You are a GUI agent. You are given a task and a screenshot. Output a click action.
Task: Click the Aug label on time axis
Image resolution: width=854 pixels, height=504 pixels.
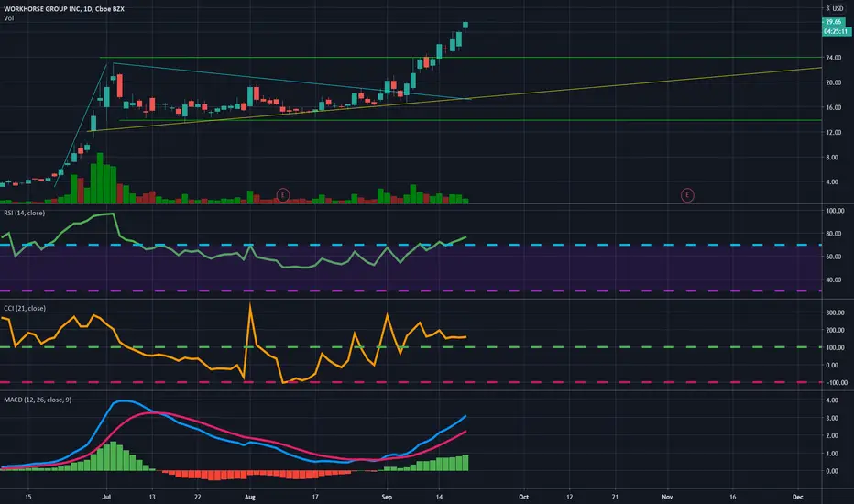click(249, 497)
